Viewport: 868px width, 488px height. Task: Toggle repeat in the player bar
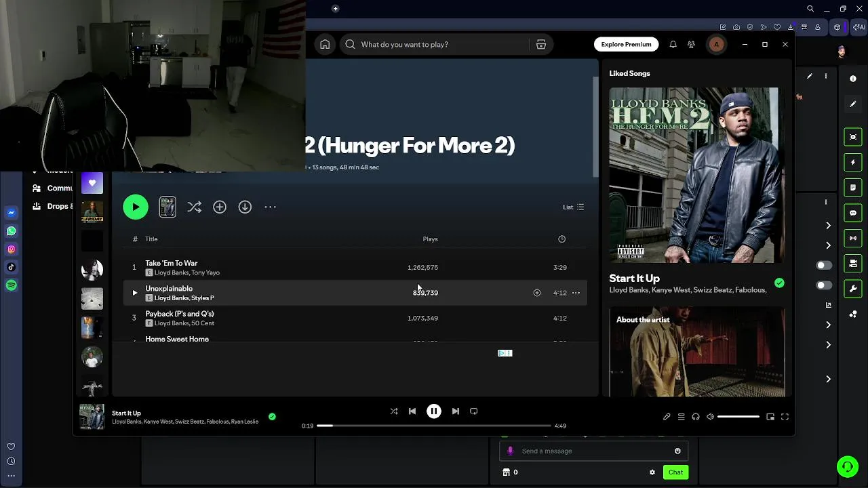pyautogui.click(x=474, y=411)
